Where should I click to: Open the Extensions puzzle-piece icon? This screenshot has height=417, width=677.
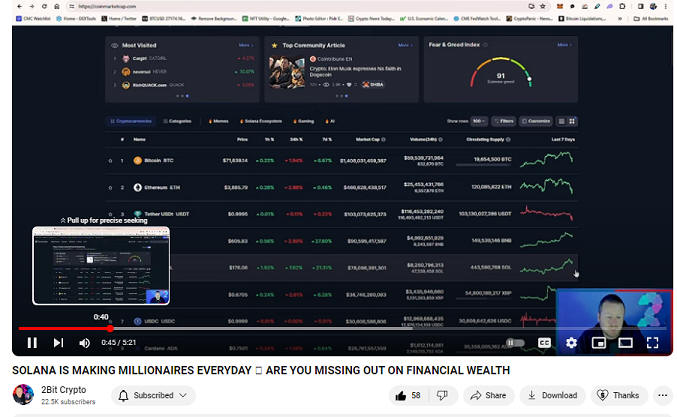[622, 6]
